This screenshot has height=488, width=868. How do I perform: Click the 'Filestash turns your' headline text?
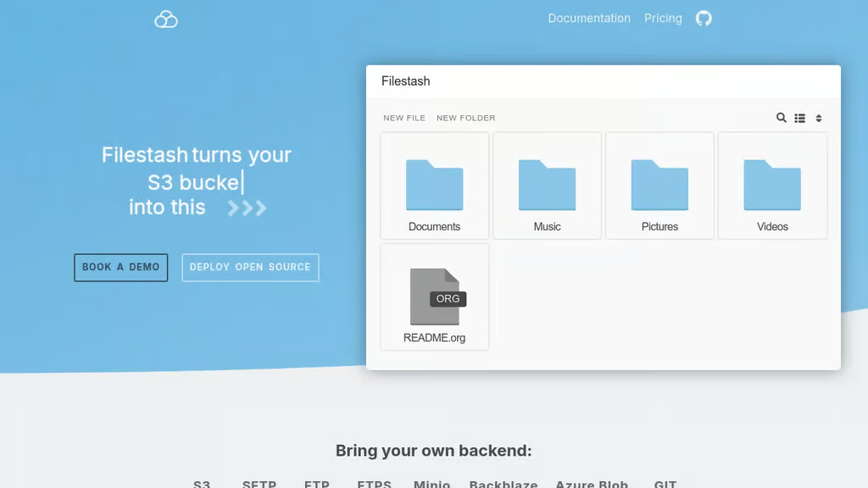[x=196, y=155]
